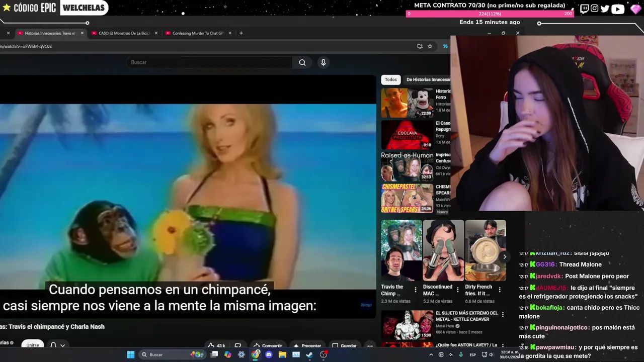
Task: Open the browser extension icon beside the star
Action: pyautogui.click(x=445, y=46)
